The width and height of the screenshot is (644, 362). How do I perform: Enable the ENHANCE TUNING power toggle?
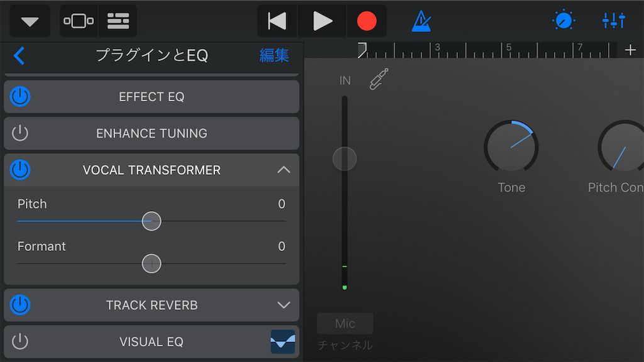(20, 133)
